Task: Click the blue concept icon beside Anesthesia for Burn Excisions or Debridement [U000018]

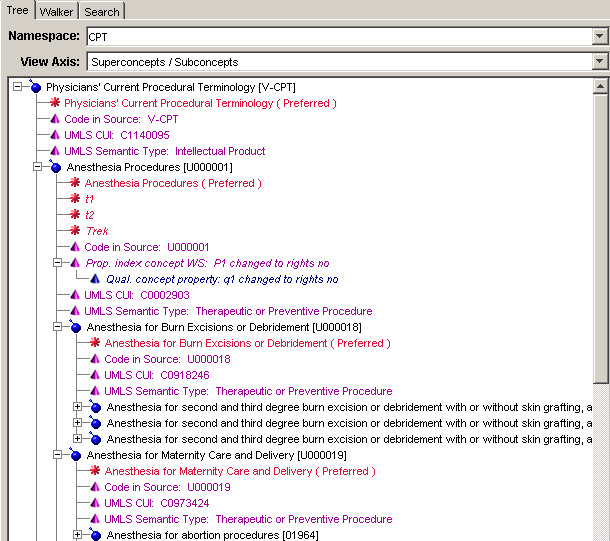Action: (75, 327)
